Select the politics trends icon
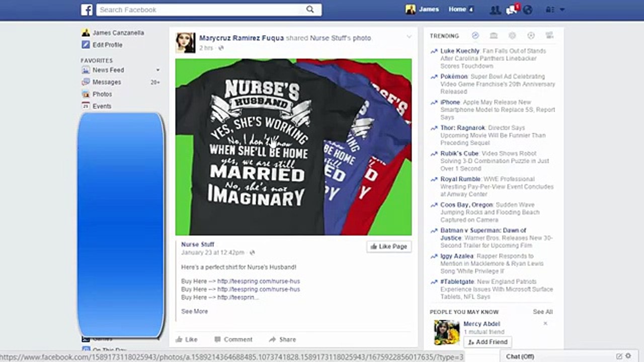This screenshot has width=644, height=362. [494, 36]
